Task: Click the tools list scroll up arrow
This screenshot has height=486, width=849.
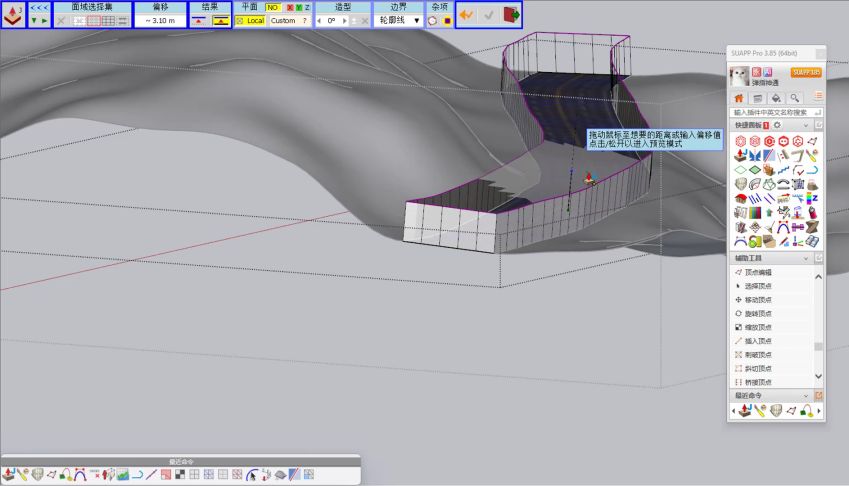Action: click(819, 277)
